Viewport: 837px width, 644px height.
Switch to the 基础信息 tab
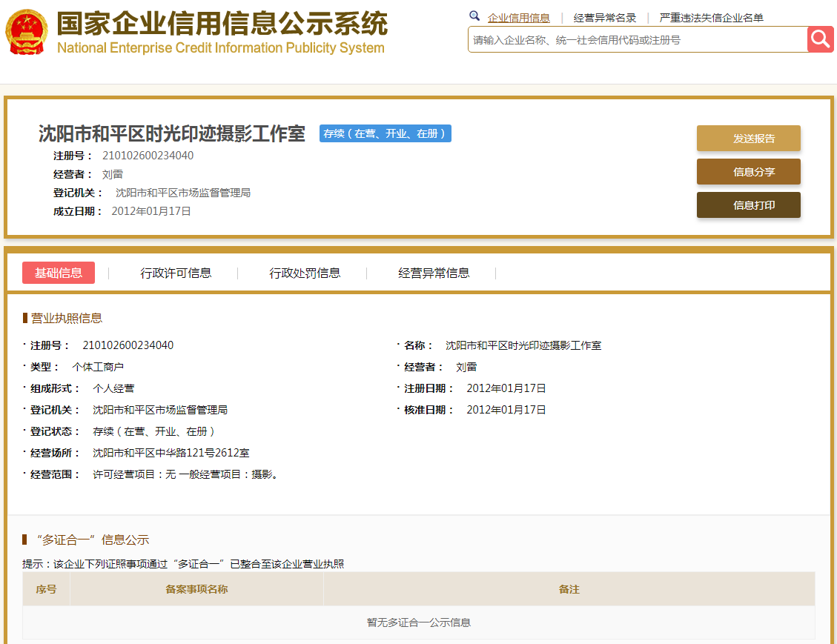[x=59, y=273]
